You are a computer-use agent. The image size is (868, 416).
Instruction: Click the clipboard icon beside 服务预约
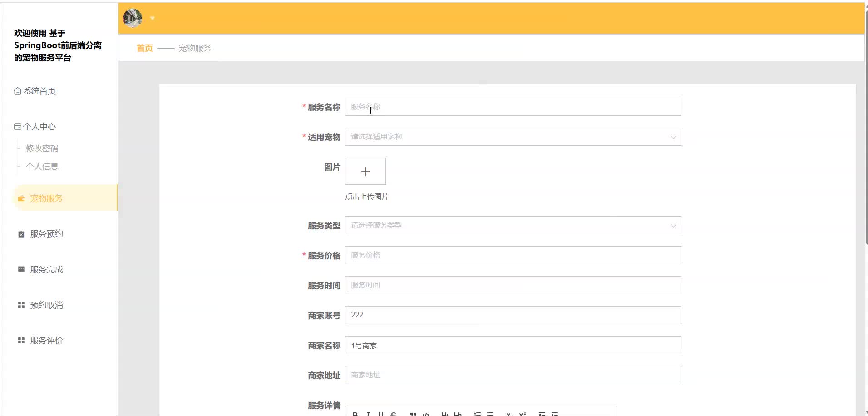[21, 234]
